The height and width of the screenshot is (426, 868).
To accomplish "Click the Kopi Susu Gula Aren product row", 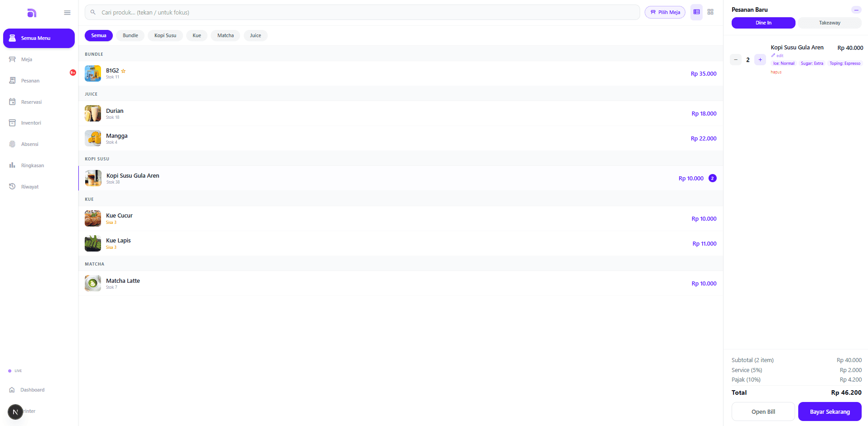I will point(400,178).
